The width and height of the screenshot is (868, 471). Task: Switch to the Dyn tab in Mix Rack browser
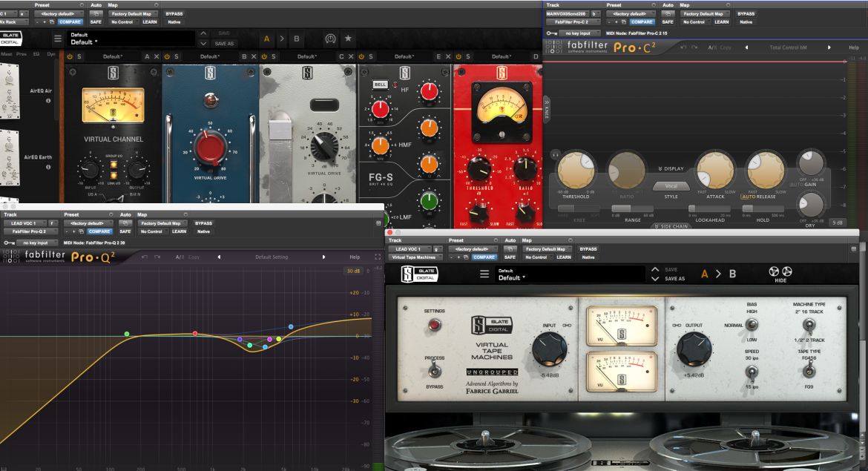point(51,54)
